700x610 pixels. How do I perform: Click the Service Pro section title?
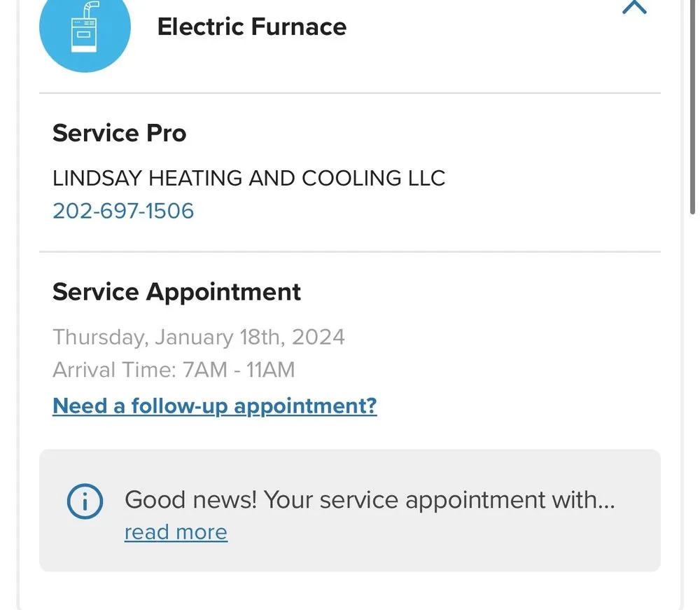point(119,133)
